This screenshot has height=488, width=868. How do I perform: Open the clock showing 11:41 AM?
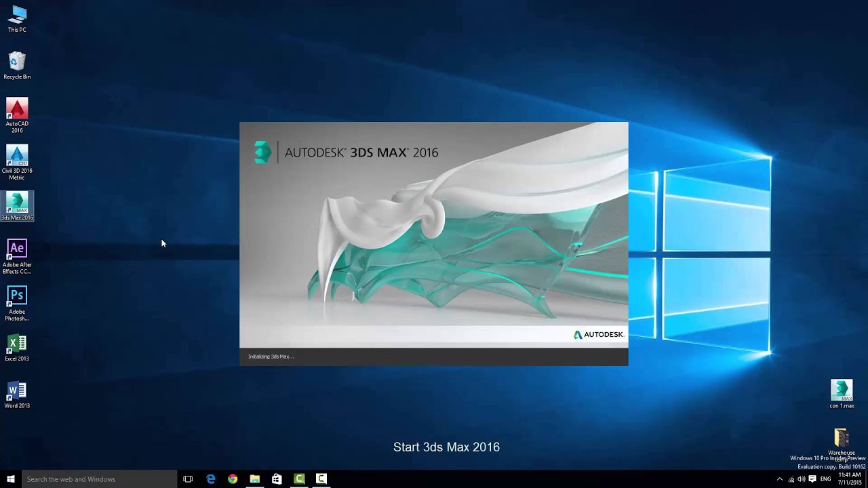pos(850,479)
